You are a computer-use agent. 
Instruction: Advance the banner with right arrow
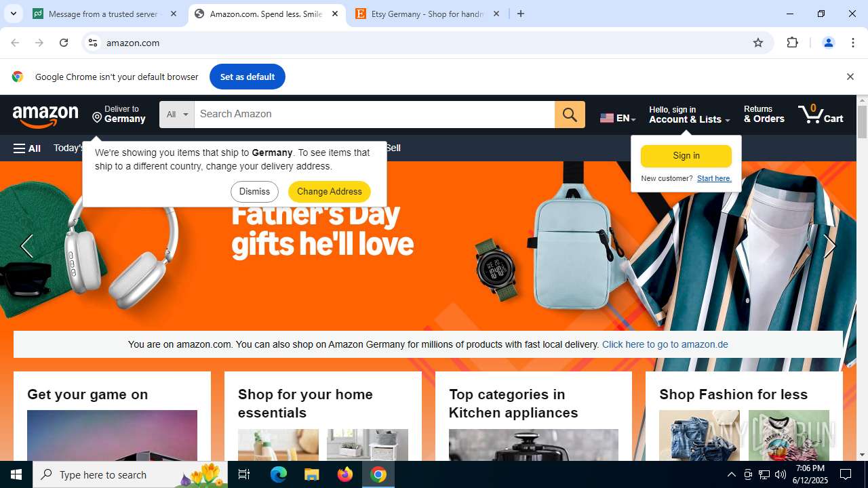[829, 246]
